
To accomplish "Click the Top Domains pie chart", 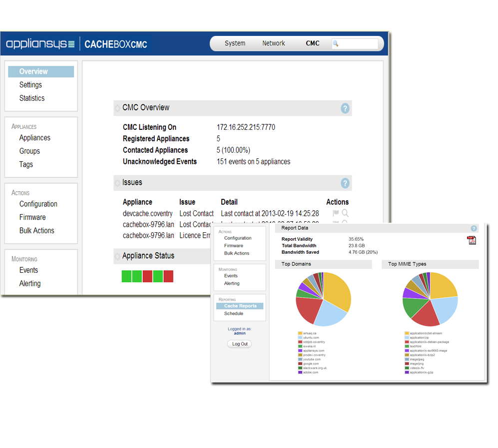I will coord(323,299).
